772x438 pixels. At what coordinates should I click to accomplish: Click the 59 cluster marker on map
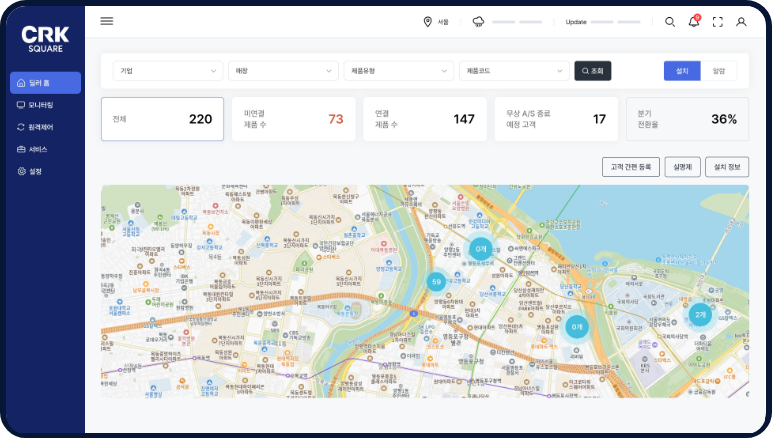[436, 282]
